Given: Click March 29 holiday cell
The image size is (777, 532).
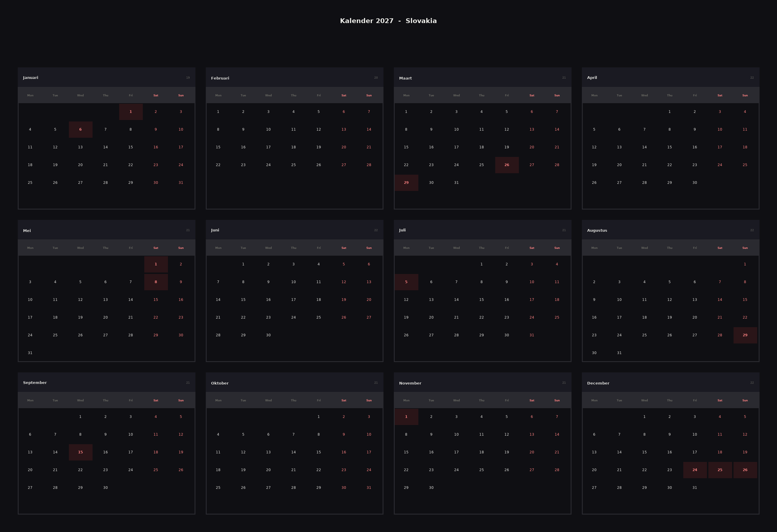Looking at the screenshot, I should coord(406,182).
